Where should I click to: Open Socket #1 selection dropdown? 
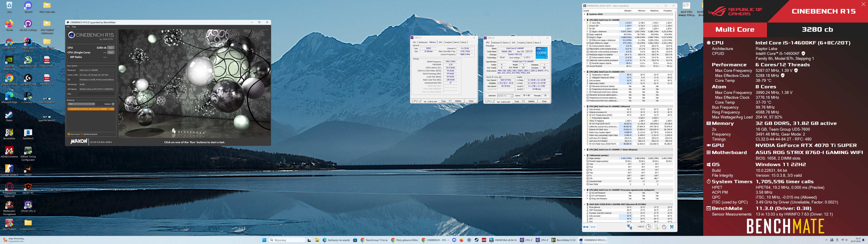(505, 95)
